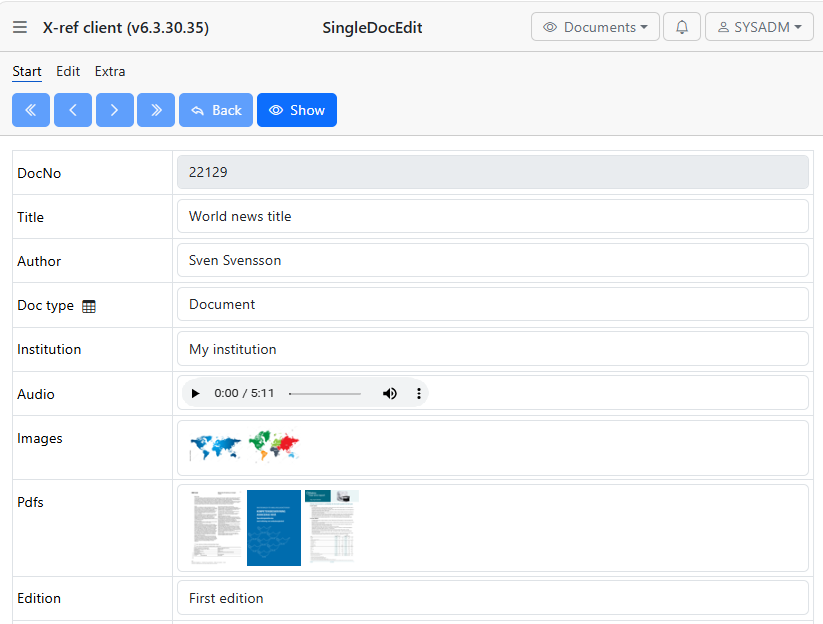The width and height of the screenshot is (823, 624).
Task: Open the hamburger navigation menu
Action: (x=20, y=27)
